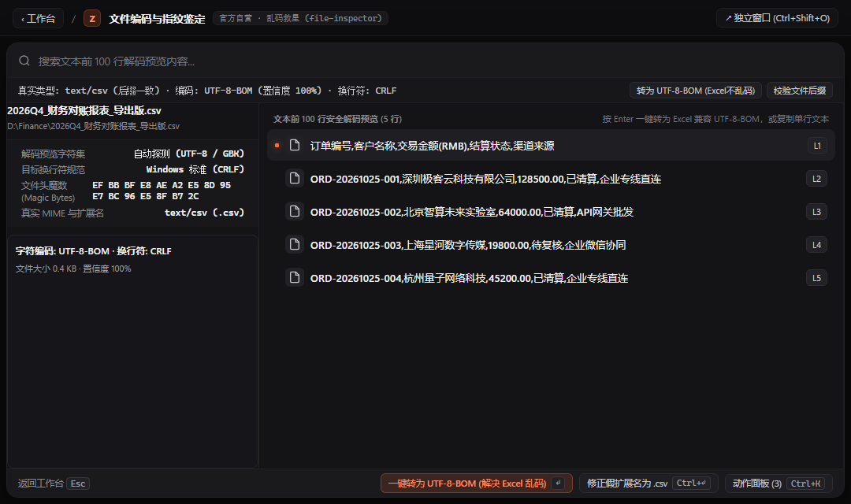This screenshot has width=851, height=504.
Task: Click the 真实 MIME 与扩展名 label
Action: pos(62,213)
